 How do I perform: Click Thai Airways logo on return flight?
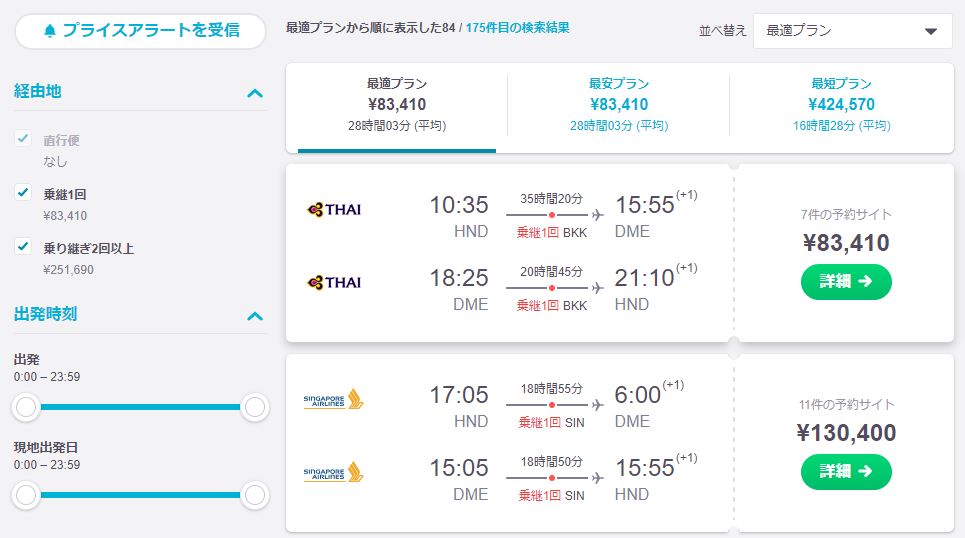tap(334, 283)
